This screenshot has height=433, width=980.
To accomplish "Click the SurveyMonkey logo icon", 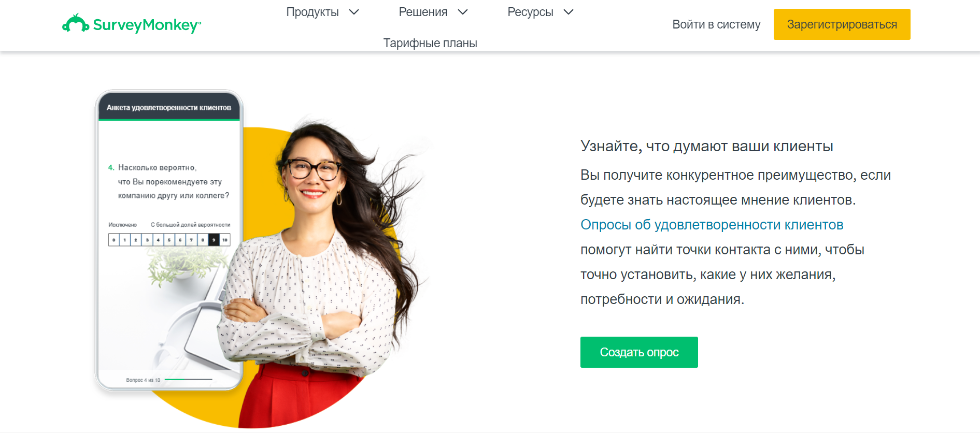I will pos(76,23).
